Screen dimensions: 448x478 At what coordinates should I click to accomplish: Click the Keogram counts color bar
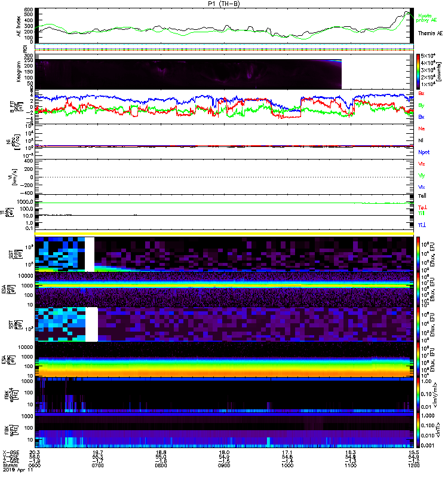click(x=418, y=72)
